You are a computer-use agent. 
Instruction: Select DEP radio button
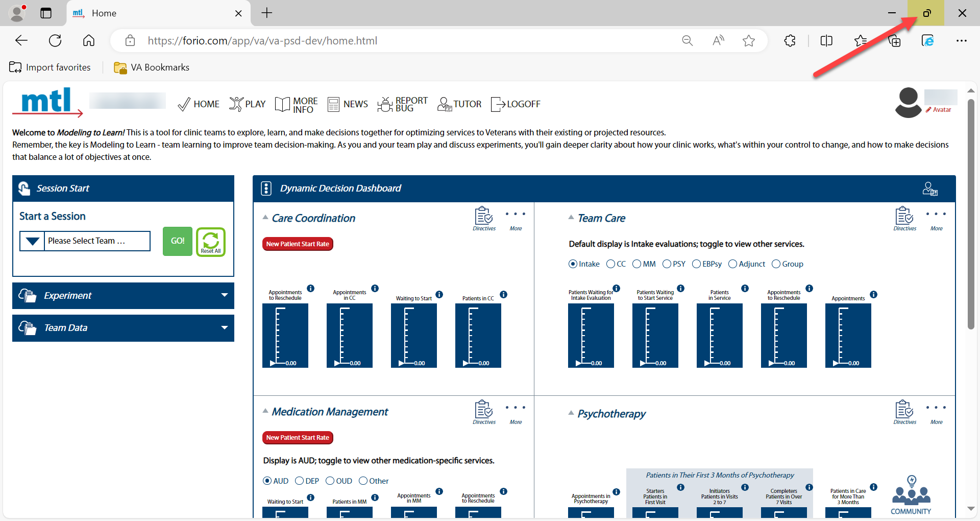(x=300, y=481)
